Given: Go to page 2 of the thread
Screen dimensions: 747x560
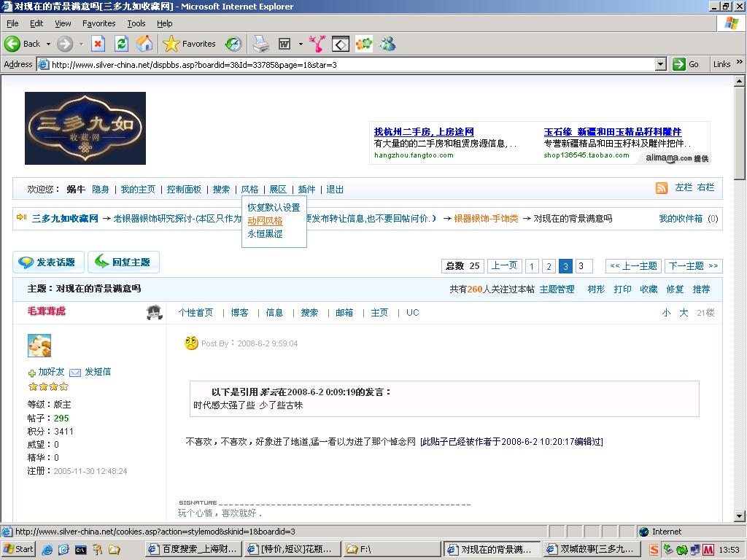Looking at the screenshot, I should 549,266.
